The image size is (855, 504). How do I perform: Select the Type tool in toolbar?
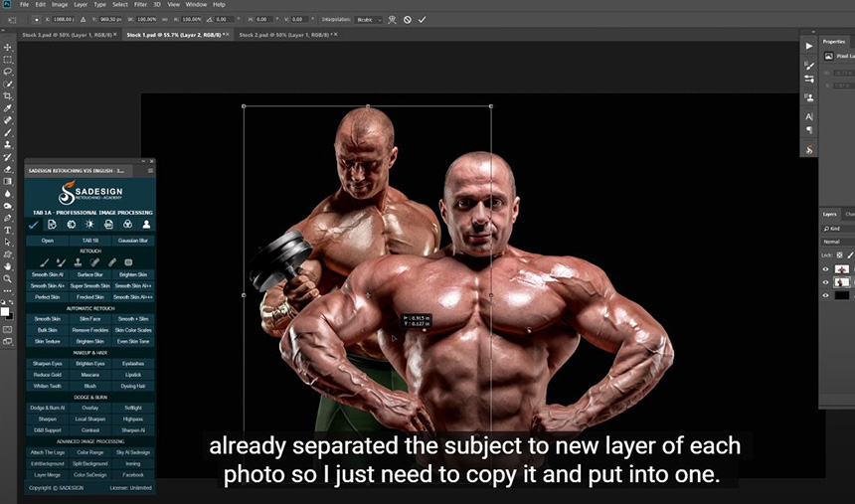point(8,230)
